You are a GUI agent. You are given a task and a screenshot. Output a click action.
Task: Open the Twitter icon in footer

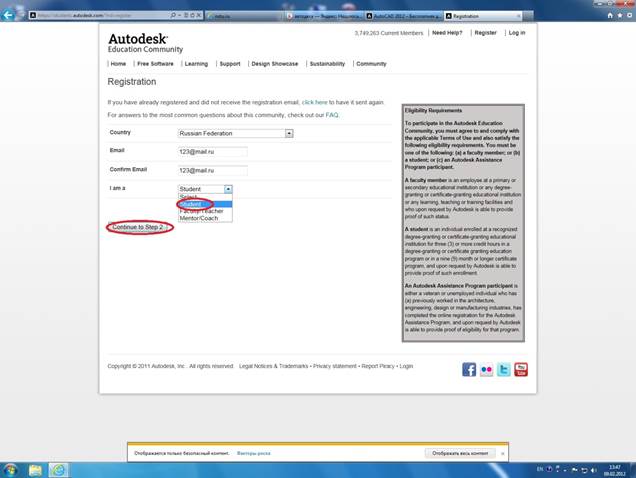coord(504,370)
